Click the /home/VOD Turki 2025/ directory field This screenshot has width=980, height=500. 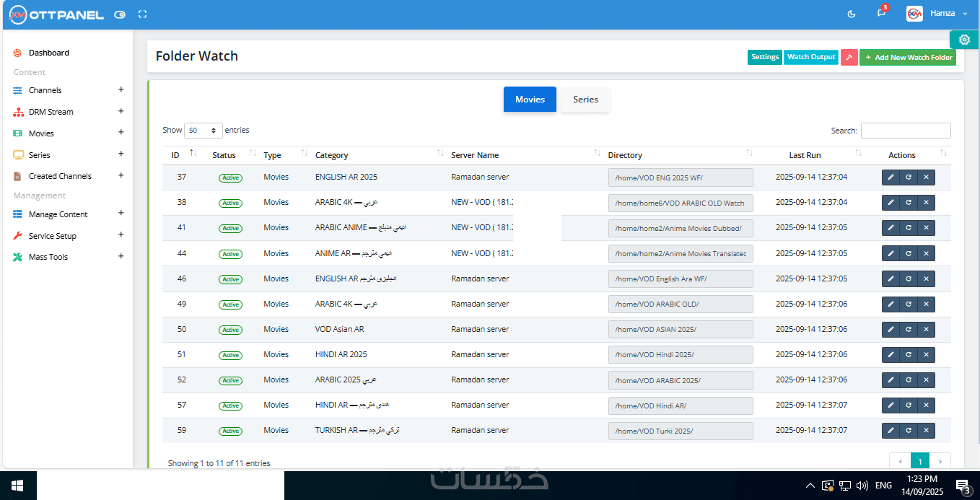[x=681, y=431]
